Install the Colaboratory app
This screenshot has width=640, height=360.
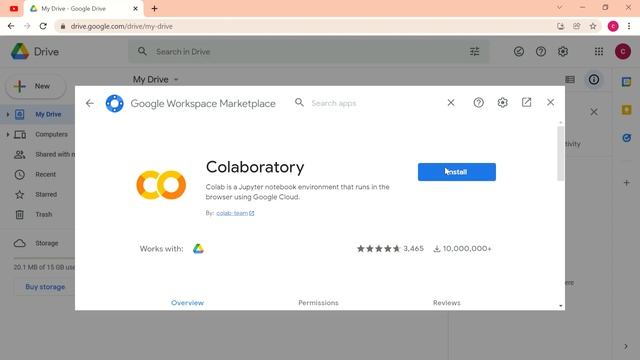tap(457, 172)
